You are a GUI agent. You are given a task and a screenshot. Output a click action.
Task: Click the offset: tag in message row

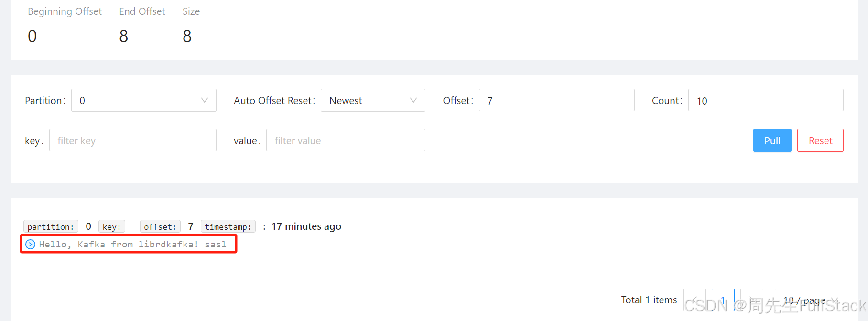click(160, 226)
